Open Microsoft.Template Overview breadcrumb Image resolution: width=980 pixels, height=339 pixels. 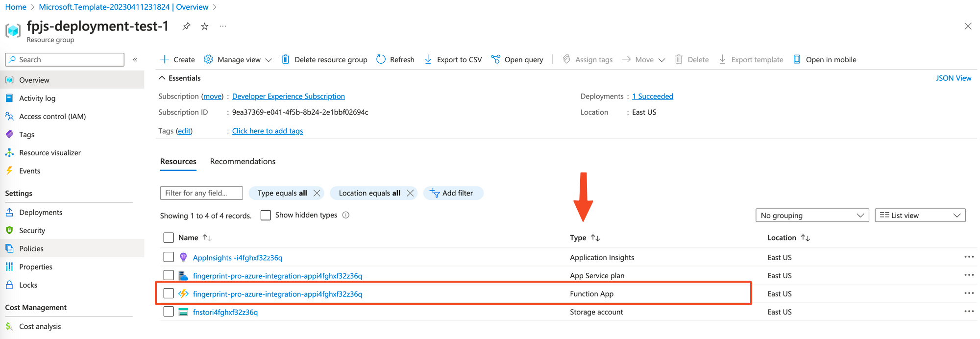(x=123, y=7)
